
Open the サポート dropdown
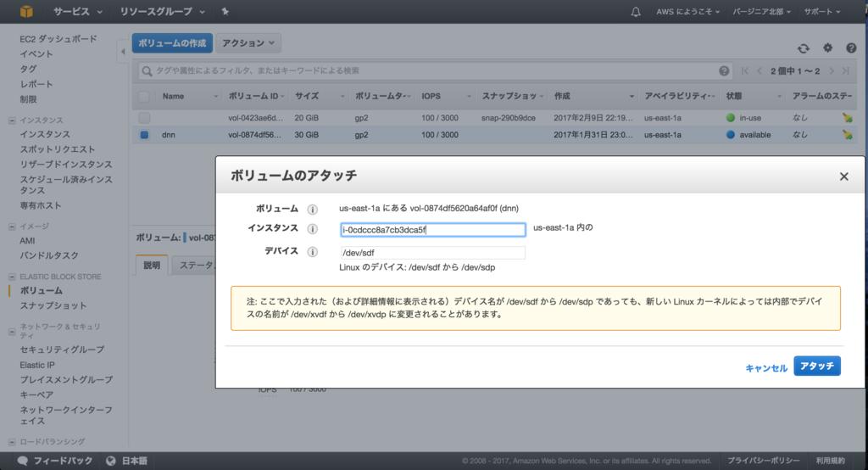pyautogui.click(x=822, y=12)
